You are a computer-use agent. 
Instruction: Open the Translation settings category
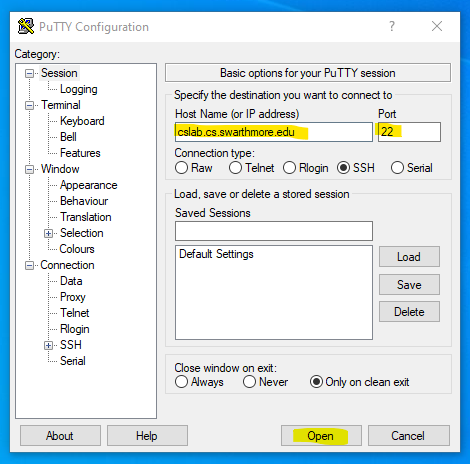coord(86,217)
